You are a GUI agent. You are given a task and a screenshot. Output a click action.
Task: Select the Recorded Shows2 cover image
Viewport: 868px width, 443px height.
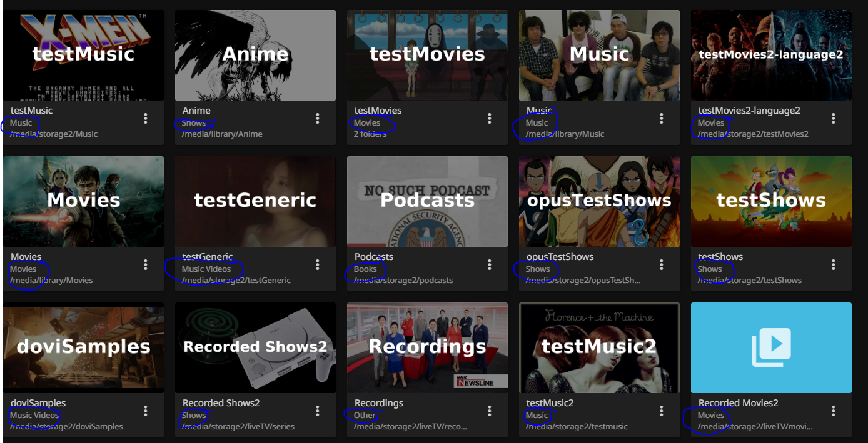pyautogui.click(x=255, y=347)
